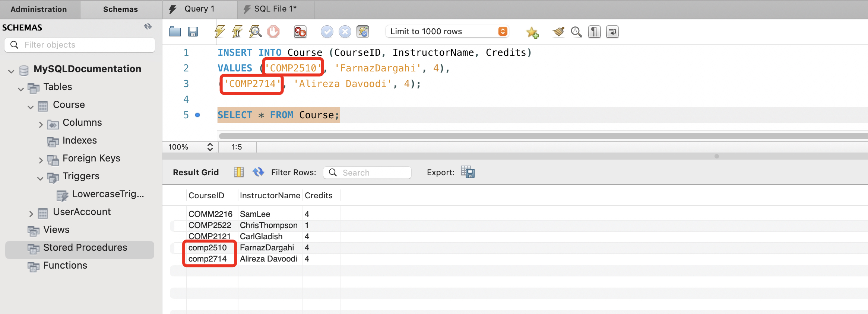This screenshot has height=314, width=868.
Task: Execute the SQL script with lightning icon
Action: pos(220,32)
